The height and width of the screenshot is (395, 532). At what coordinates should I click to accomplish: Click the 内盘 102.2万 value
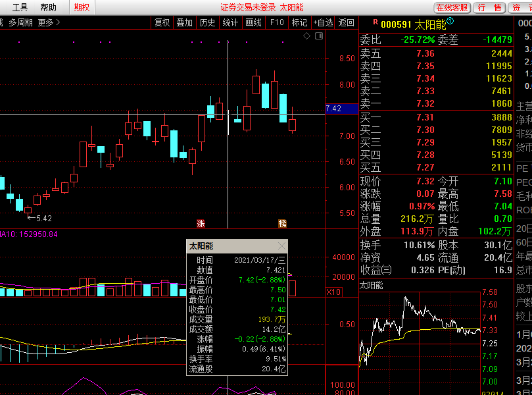(x=495, y=232)
